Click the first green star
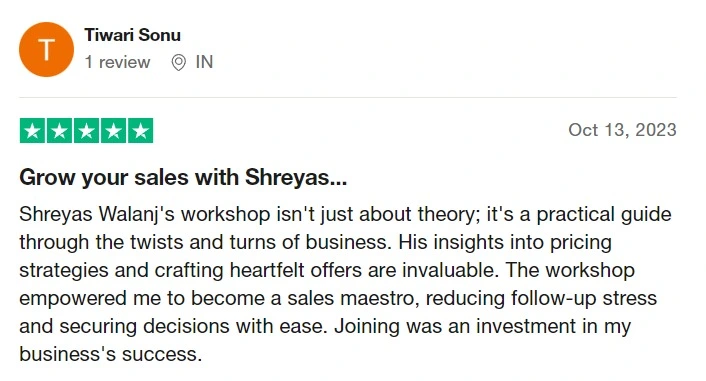The height and width of the screenshot is (381, 706). 32,131
